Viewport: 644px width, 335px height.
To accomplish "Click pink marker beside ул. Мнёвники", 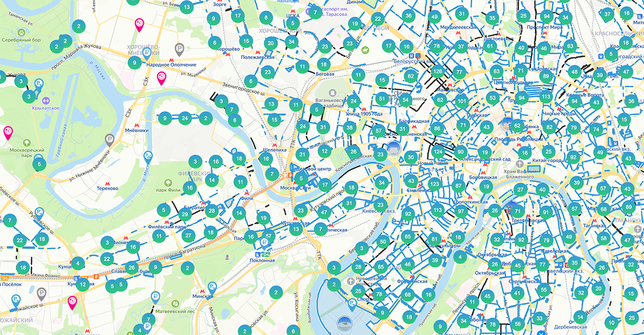I will coord(162,78).
